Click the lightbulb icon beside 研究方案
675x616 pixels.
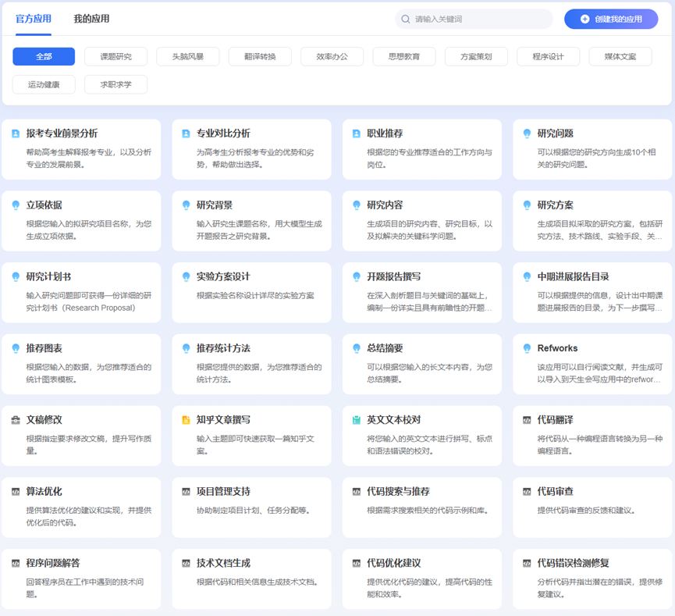tap(527, 205)
